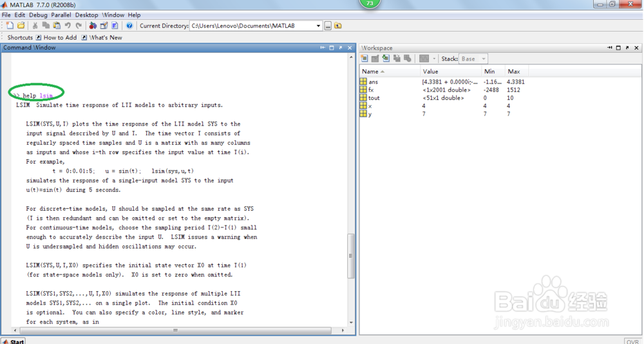Expand the plot type dropdown arrow
The image size is (644, 344).
click(x=434, y=59)
